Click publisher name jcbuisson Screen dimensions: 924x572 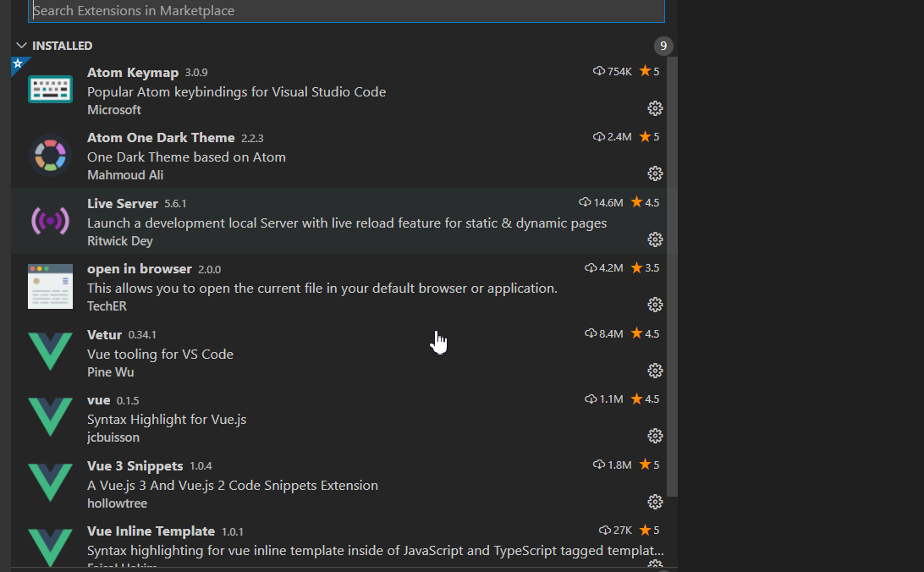pos(113,437)
